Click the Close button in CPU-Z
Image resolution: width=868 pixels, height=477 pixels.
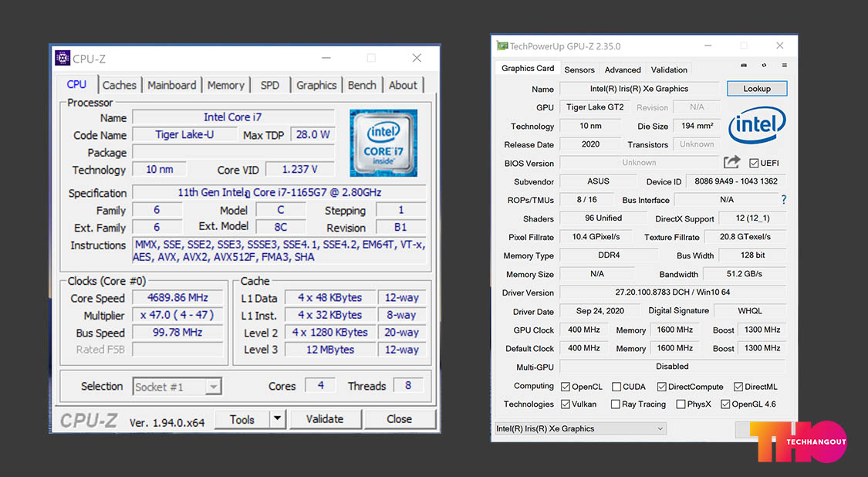[x=399, y=419]
